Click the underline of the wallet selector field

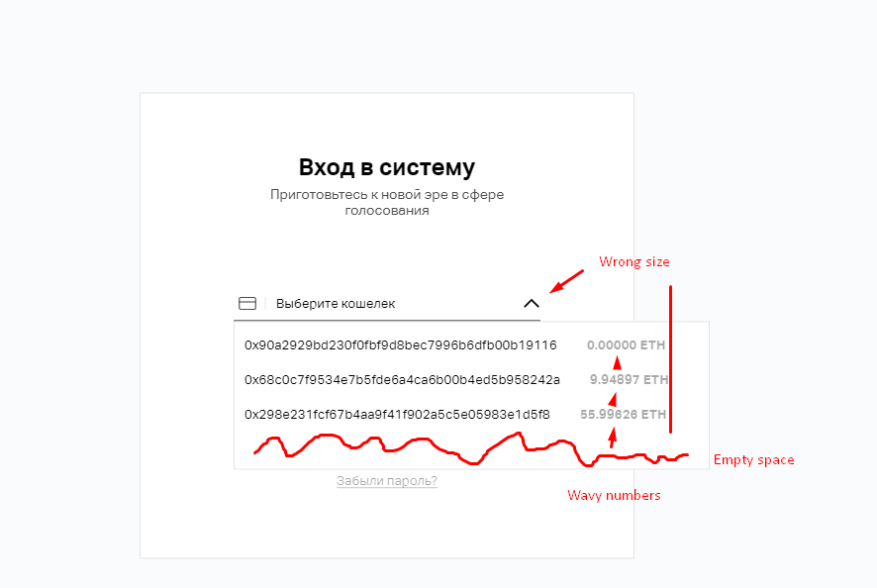tap(386, 317)
